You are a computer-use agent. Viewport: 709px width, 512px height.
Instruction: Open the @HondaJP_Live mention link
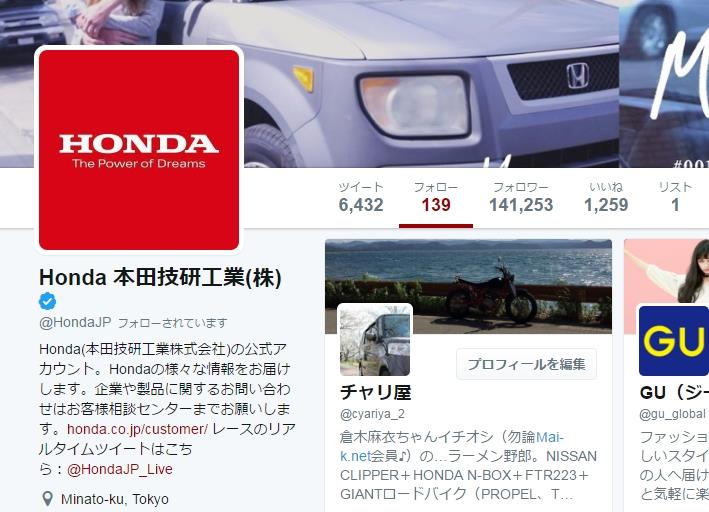pyautogui.click(x=120, y=469)
